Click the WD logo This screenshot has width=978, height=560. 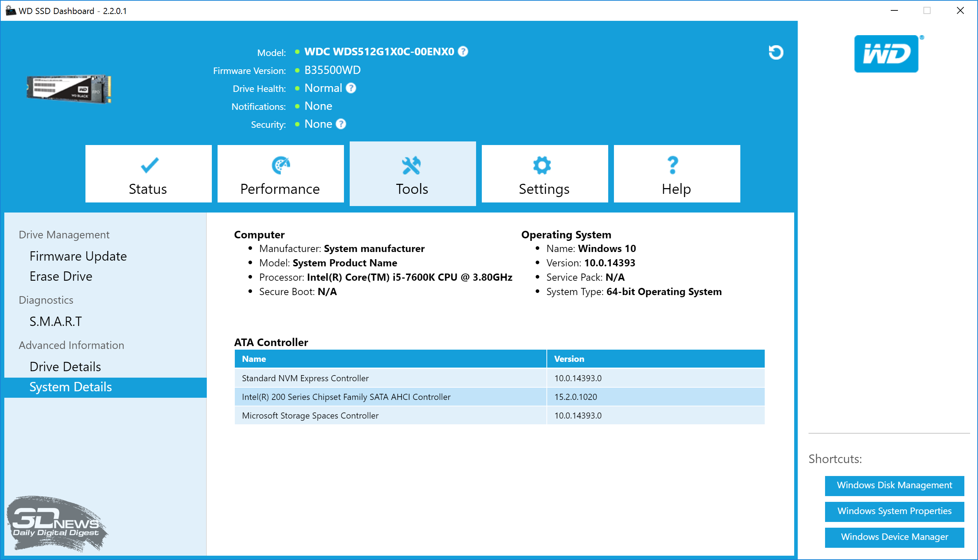(886, 54)
